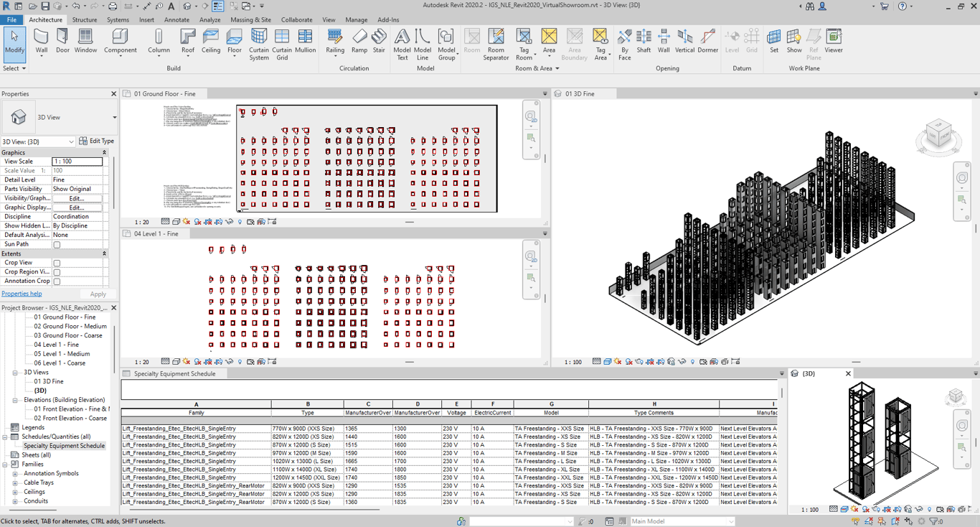Screen dimensions: 980x527
Task: Open the Properties help link
Action: (22, 294)
